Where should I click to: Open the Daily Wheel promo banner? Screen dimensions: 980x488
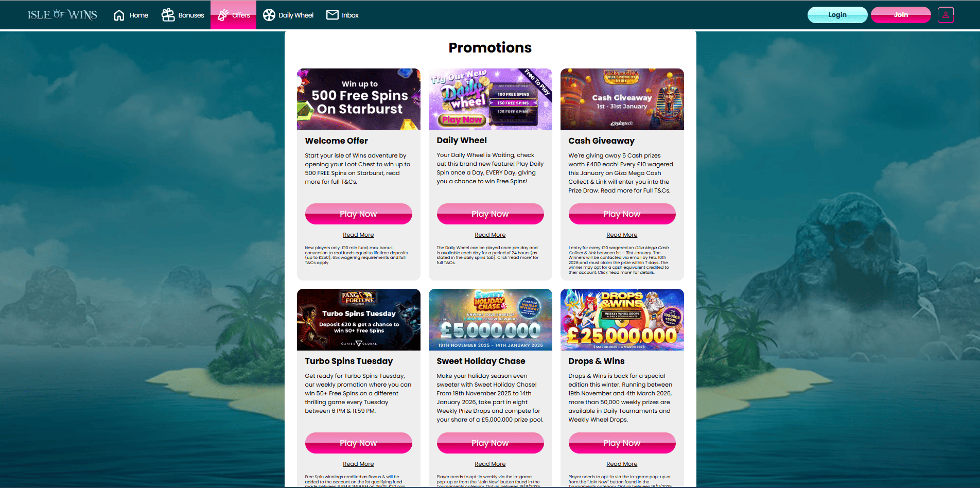tap(491, 99)
